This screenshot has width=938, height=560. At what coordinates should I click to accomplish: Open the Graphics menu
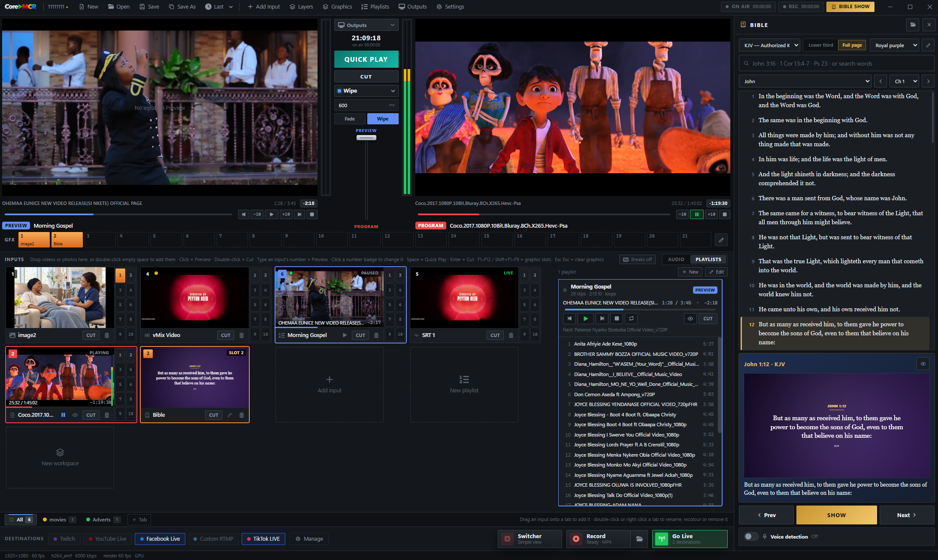(337, 7)
